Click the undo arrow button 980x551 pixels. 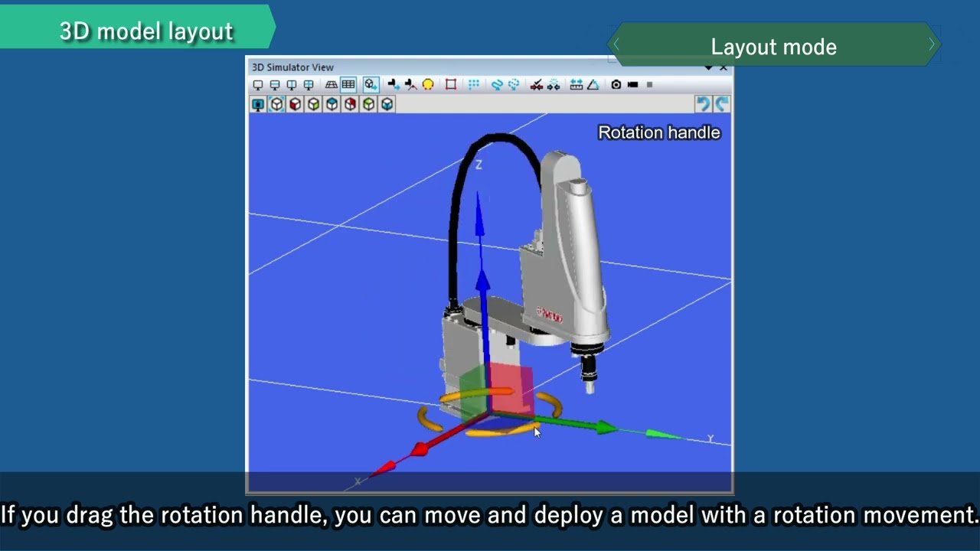[x=703, y=104]
